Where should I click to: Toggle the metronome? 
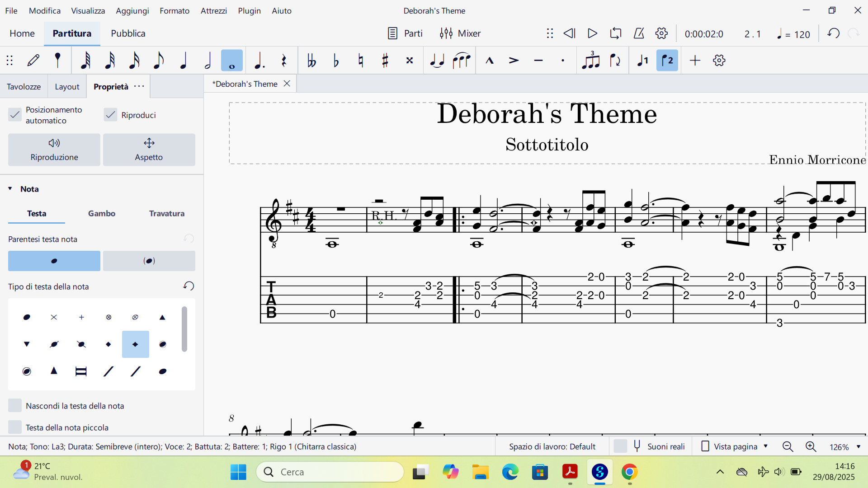point(639,33)
